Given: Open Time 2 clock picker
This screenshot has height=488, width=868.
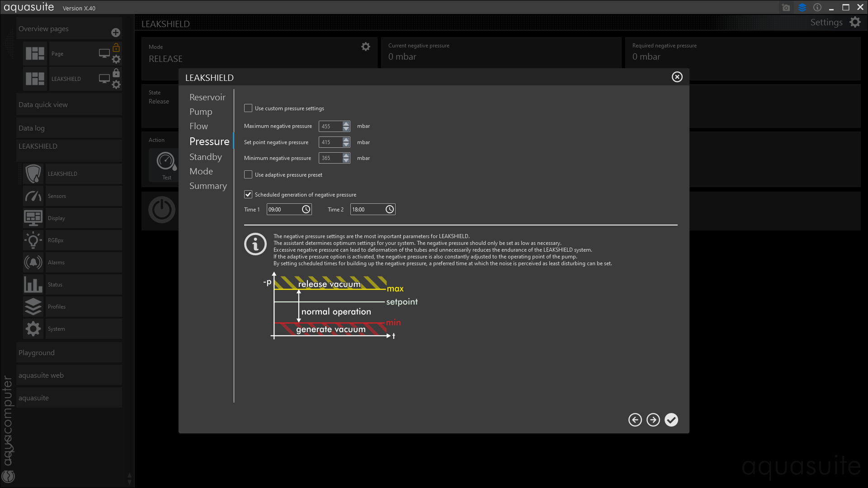Looking at the screenshot, I should [x=390, y=209].
